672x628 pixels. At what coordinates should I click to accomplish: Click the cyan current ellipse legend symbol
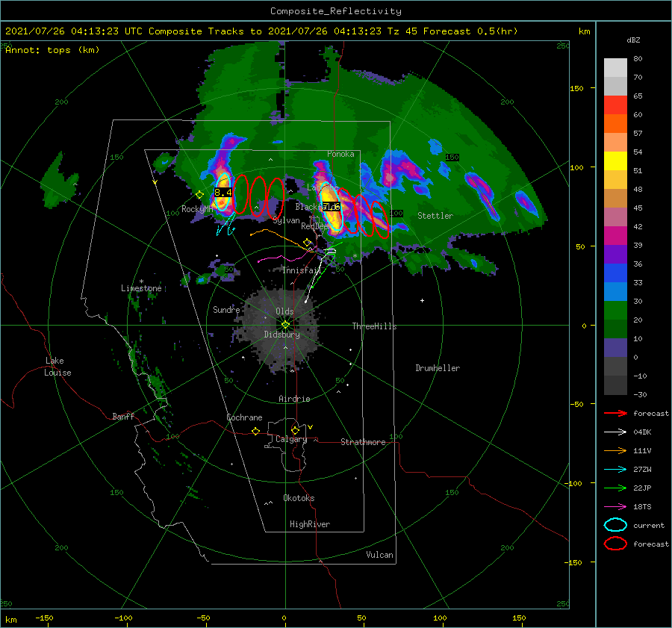[615, 525]
